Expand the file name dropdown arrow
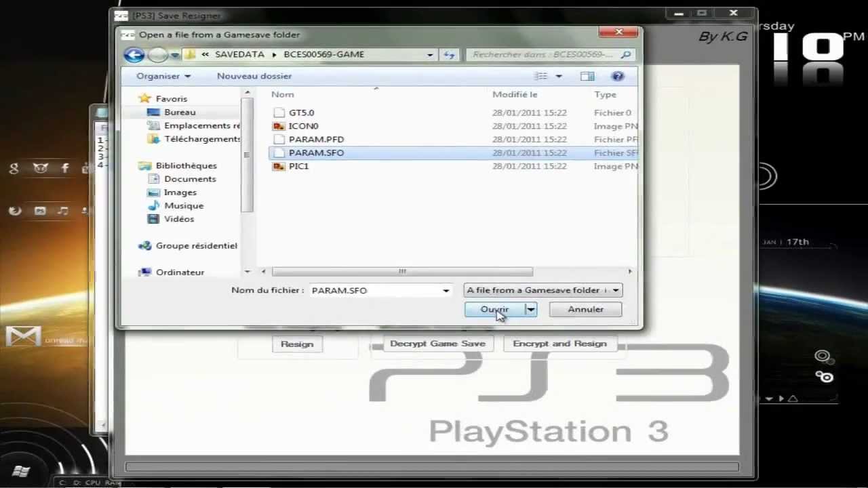This screenshot has width=868, height=488. [x=446, y=290]
